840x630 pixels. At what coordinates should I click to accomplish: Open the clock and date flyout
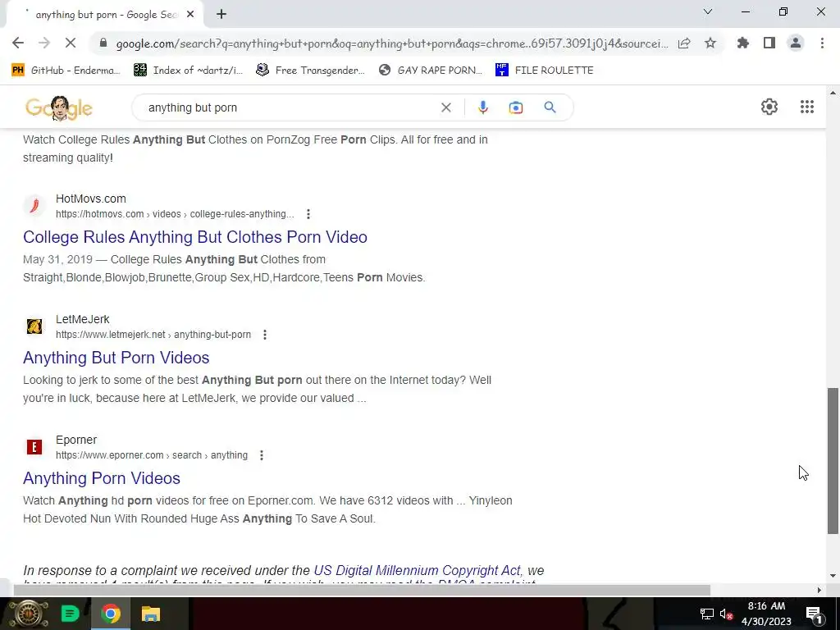click(x=766, y=614)
